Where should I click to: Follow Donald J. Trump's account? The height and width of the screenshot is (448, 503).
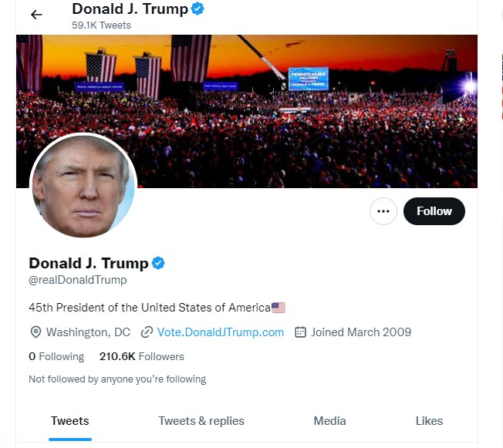point(434,211)
